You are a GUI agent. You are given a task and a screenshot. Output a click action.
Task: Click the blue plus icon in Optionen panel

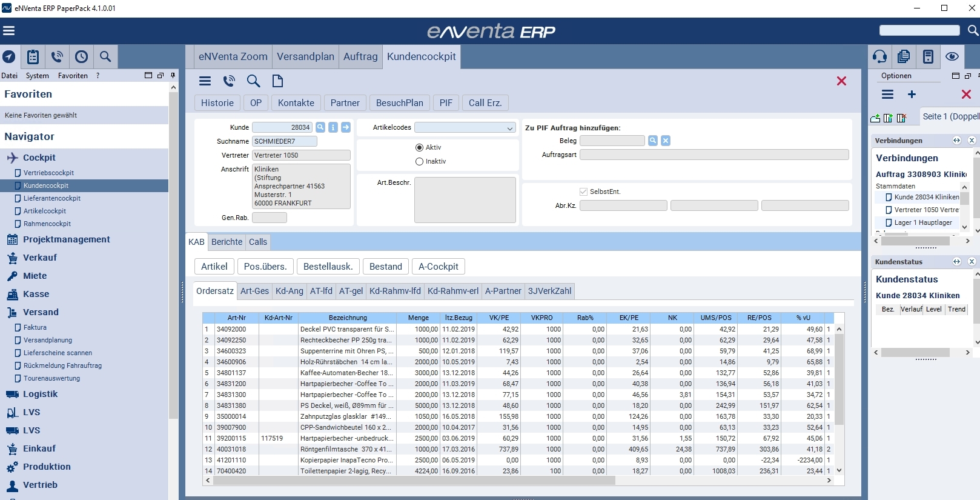(x=912, y=95)
